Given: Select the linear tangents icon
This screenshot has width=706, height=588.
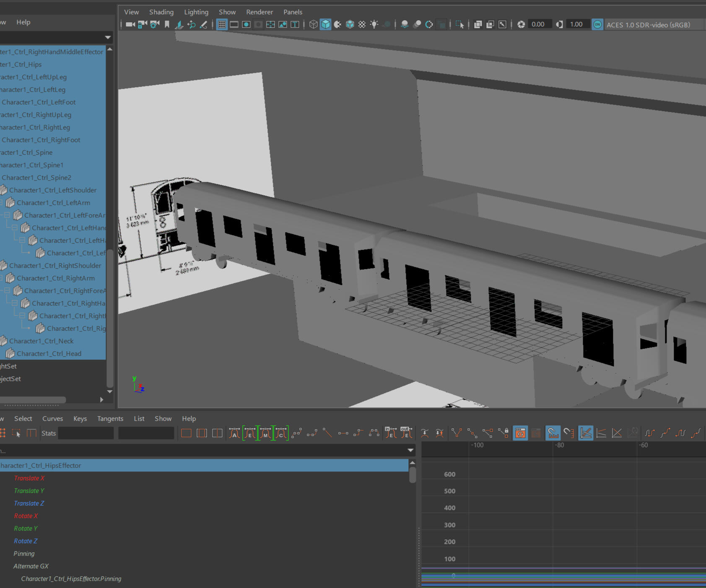Looking at the screenshot, I should 327,433.
